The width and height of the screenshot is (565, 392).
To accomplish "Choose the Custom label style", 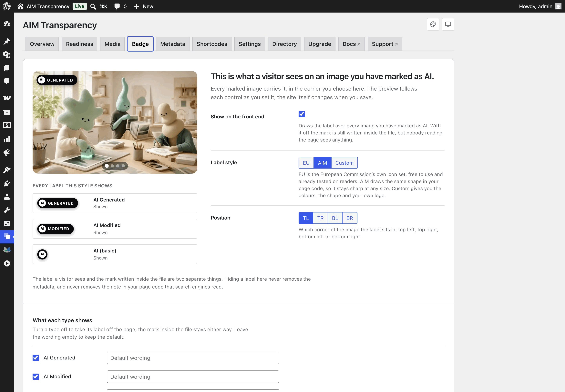I will click(344, 163).
